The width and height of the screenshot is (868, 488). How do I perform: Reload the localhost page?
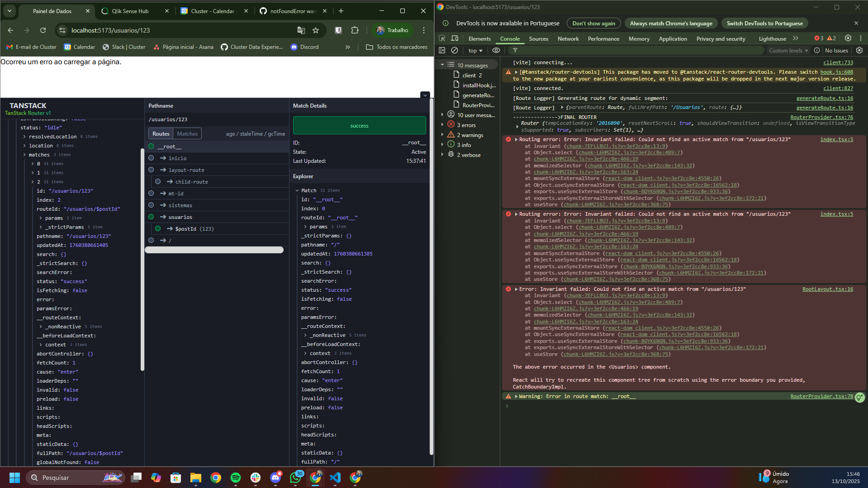[x=43, y=30]
